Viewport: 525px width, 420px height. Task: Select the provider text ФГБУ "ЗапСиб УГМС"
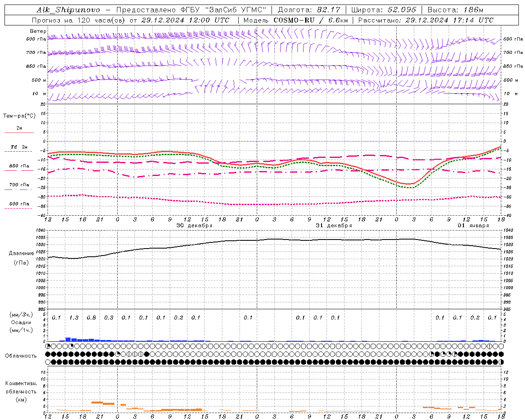pyautogui.click(x=223, y=10)
